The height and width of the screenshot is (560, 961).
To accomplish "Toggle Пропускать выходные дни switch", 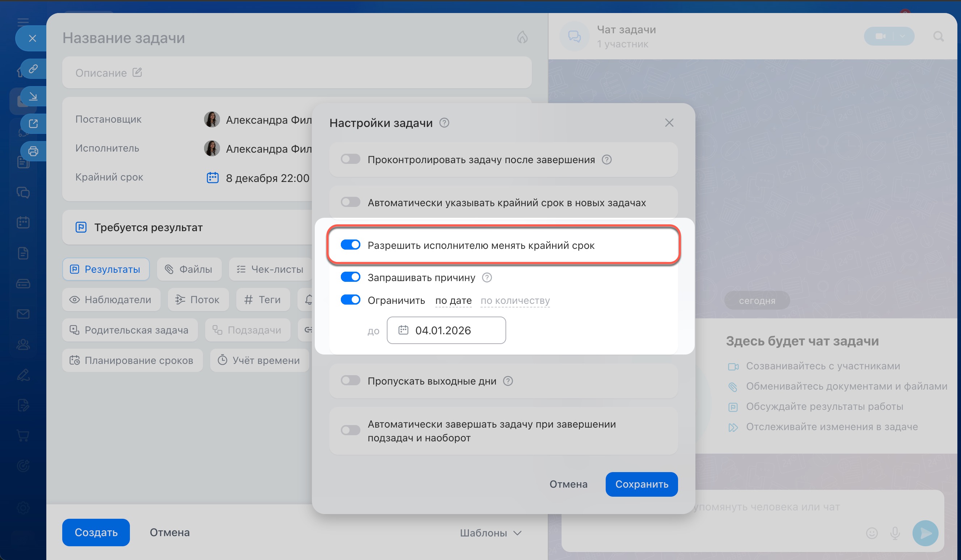I will (350, 381).
